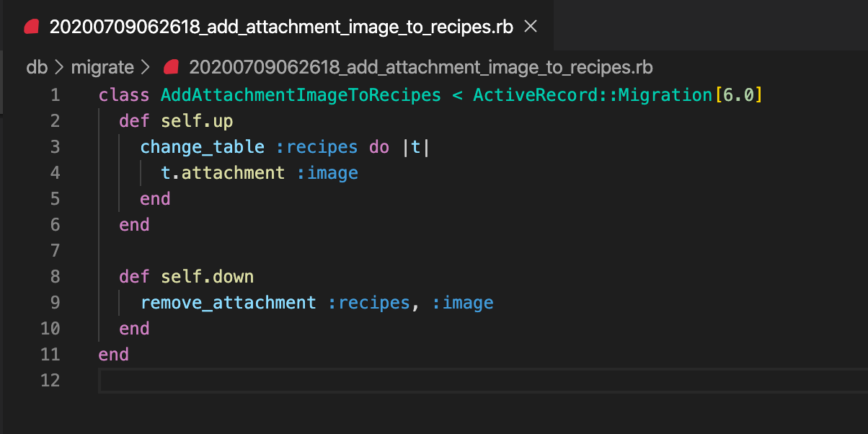The height and width of the screenshot is (434, 868).
Task: Click line number 8 in the gutter
Action: [x=55, y=277]
